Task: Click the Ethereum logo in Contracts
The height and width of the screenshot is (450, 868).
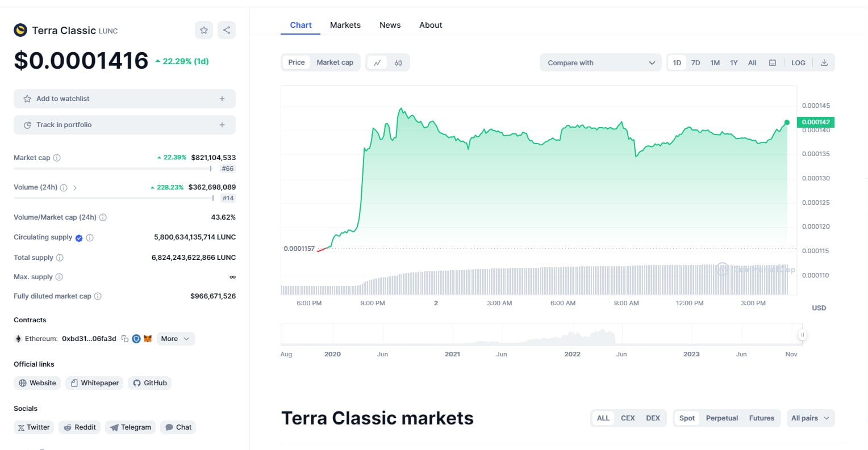Action: [x=18, y=339]
